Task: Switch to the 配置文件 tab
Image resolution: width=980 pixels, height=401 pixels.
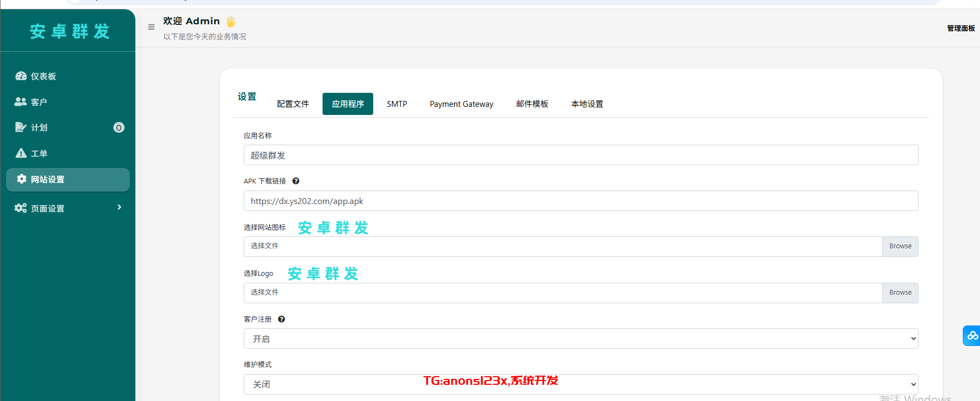Action: [x=293, y=104]
